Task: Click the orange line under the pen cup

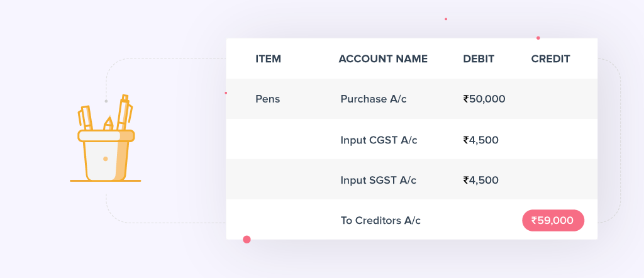Action: pyautogui.click(x=105, y=181)
